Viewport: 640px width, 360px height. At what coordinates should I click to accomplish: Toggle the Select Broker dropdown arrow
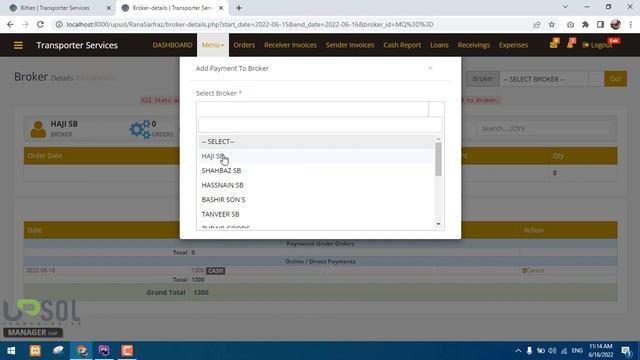point(436,109)
